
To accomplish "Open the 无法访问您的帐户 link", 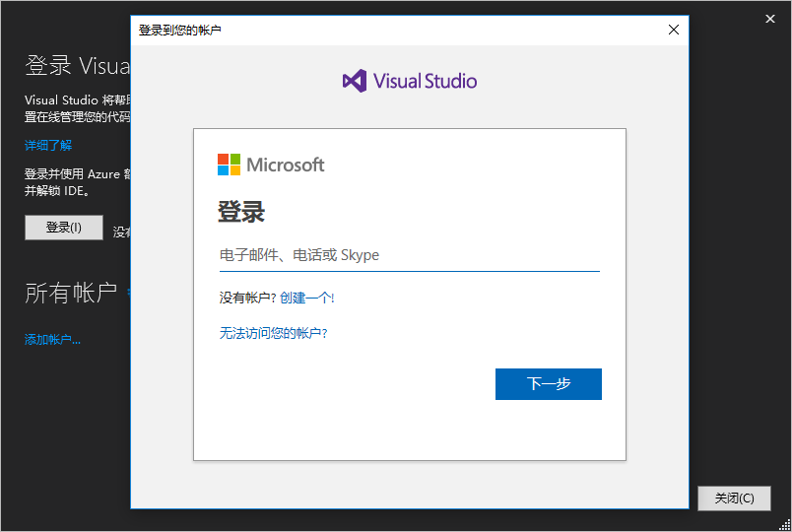I will coord(273,333).
